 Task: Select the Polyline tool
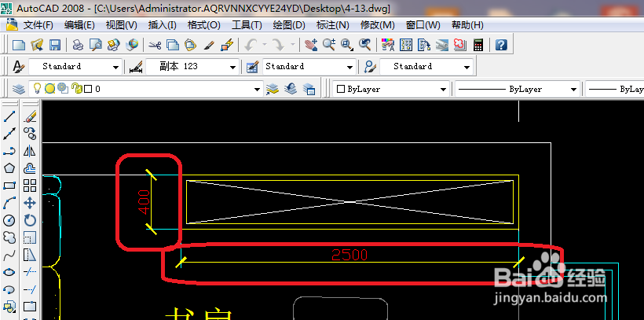pyautogui.click(x=9, y=152)
